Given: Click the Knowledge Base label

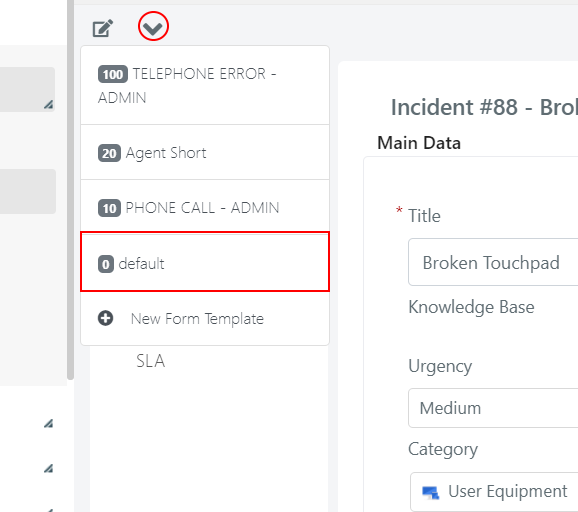Looking at the screenshot, I should coord(471,307).
